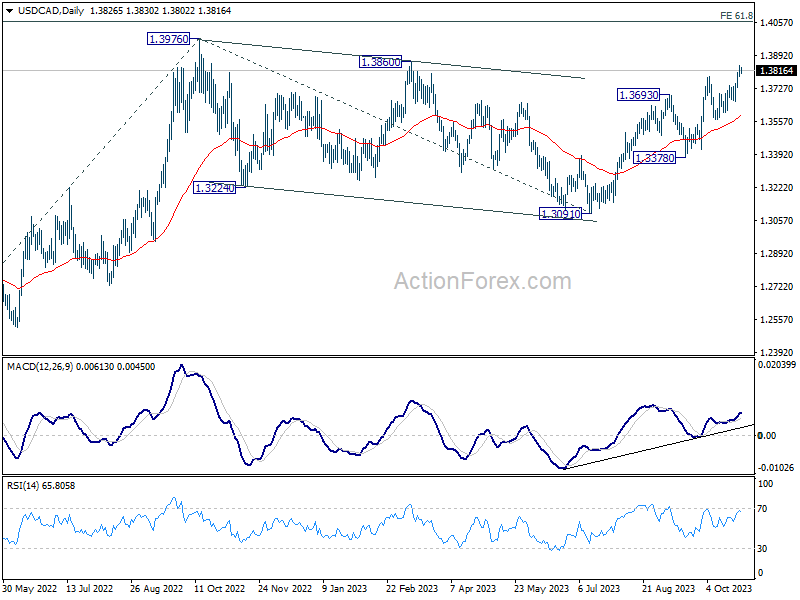
Task: Click the 1.25570 price axis value
Action: tap(777, 320)
